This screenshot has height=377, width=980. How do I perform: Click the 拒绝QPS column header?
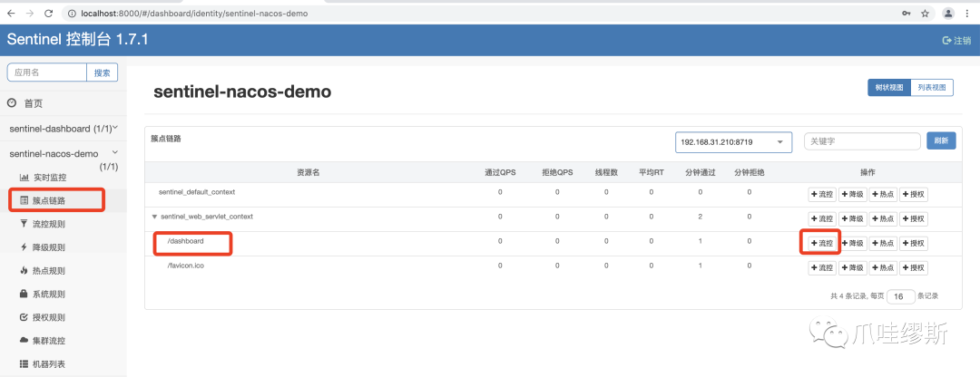point(557,173)
